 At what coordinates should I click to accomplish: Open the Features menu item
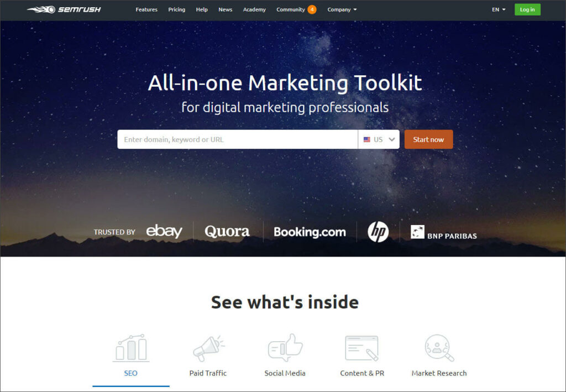click(x=146, y=10)
